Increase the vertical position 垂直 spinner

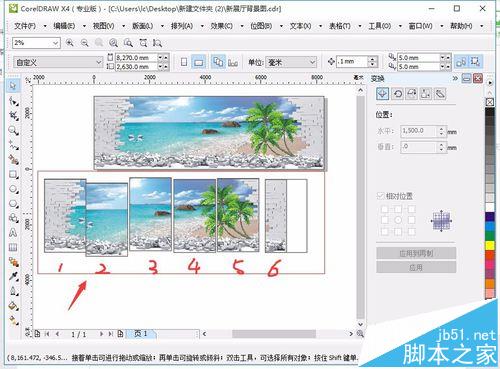[x=441, y=144]
